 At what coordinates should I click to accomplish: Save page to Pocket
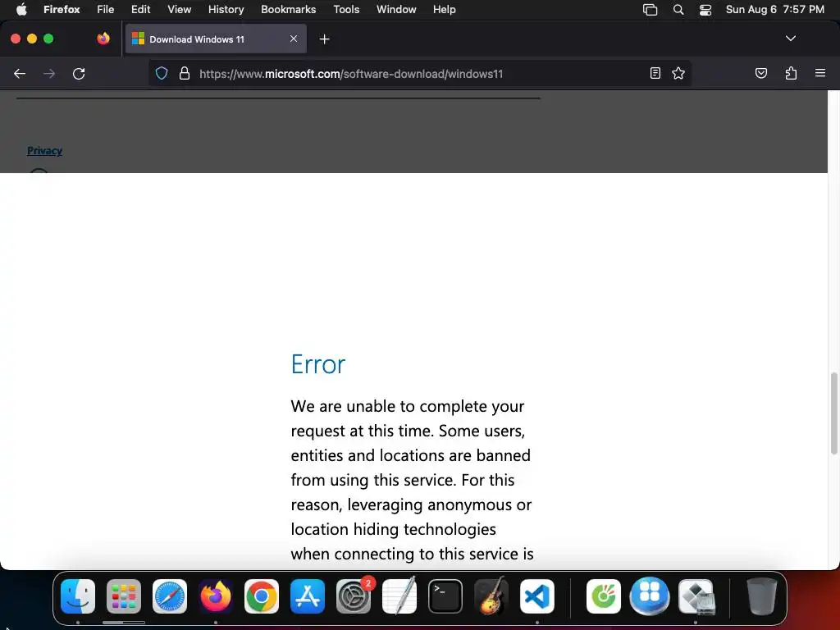(x=760, y=73)
